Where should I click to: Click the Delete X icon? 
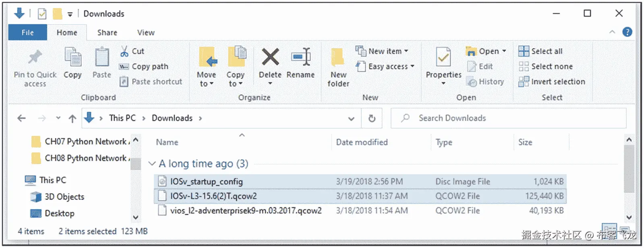270,57
